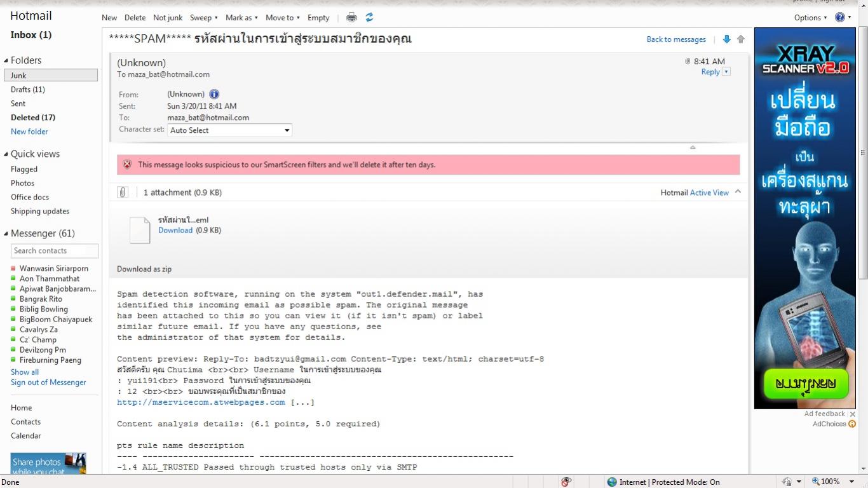This screenshot has height=488, width=868.
Task: Open the Move to dropdown
Action: pos(282,18)
